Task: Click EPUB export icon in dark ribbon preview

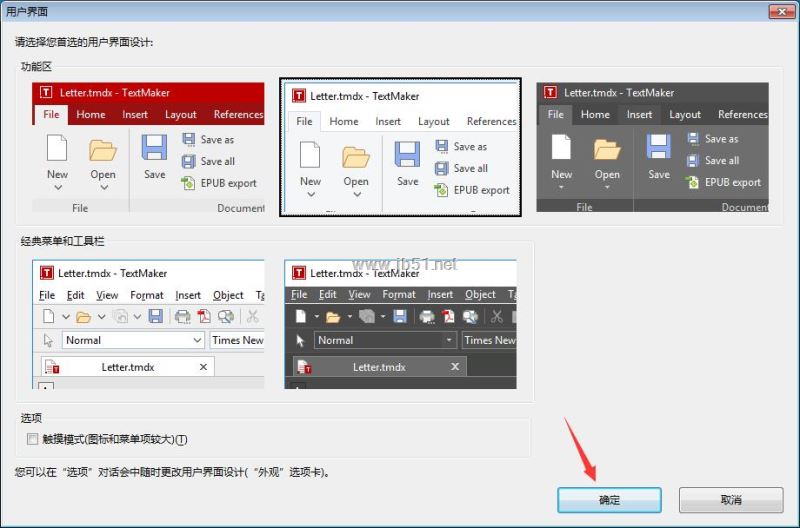Action: click(x=692, y=182)
